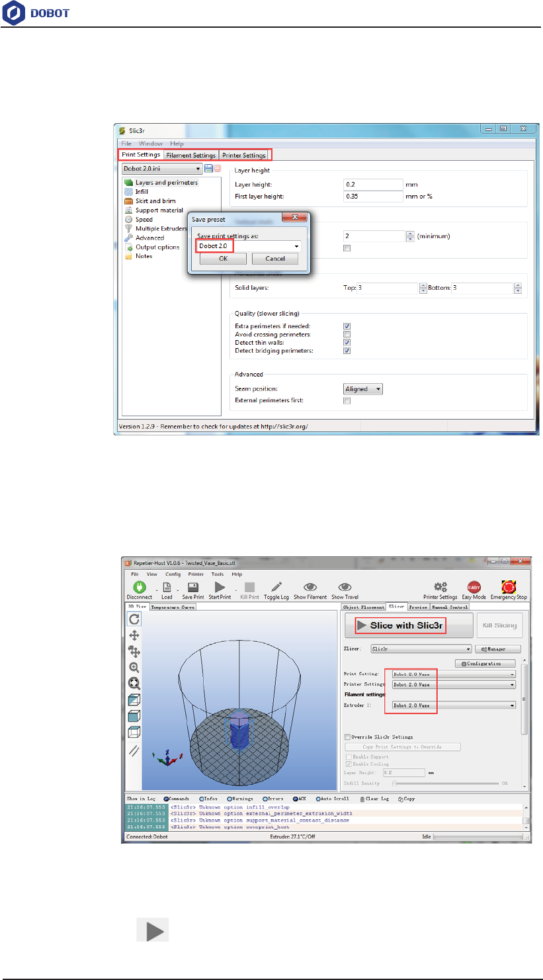This screenshot has height=980, width=543.
Task: Open the Printer Settings dropdown in Slicer panel
Action: tap(454, 685)
